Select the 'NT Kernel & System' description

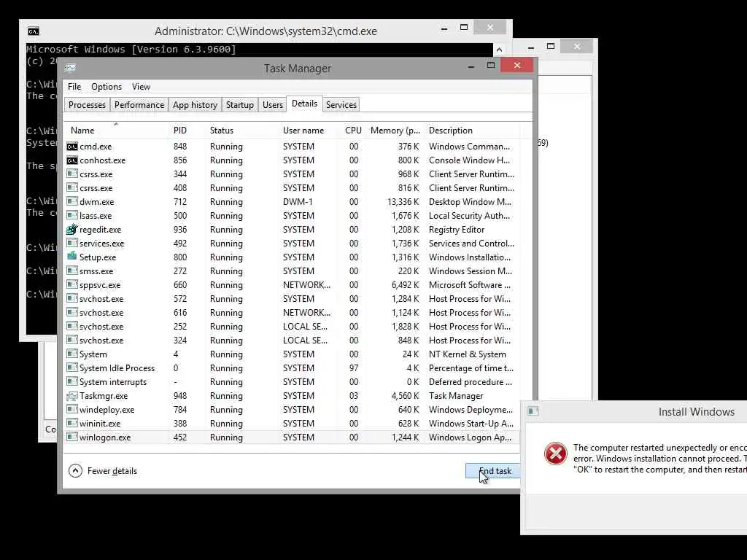(x=468, y=354)
